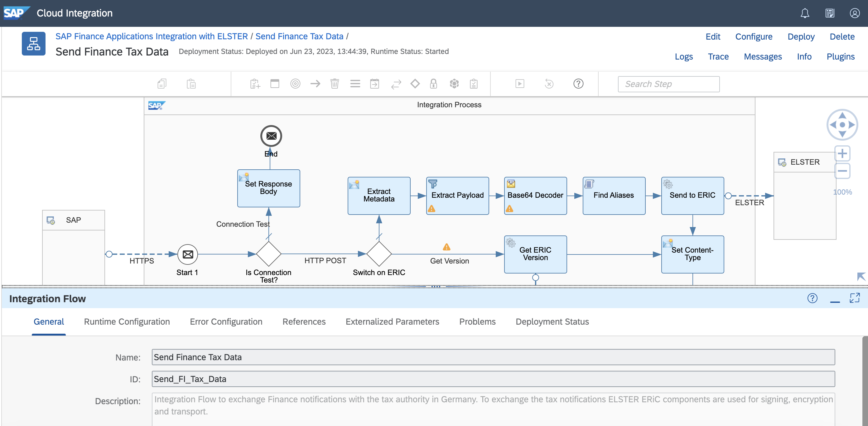Open the notifications bell

click(x=805, y=13)
